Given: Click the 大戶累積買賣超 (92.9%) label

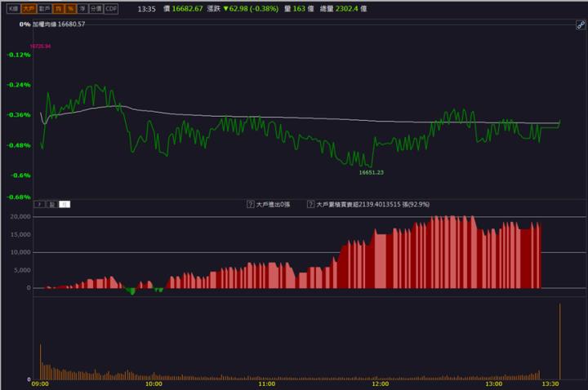Looking at the screenshot, I should (373, 204).
